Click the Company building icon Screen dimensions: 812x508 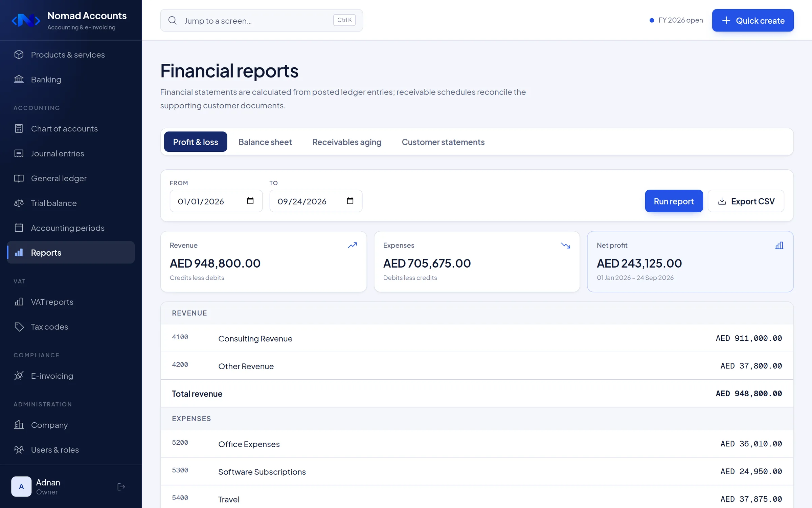click(19, 425)
